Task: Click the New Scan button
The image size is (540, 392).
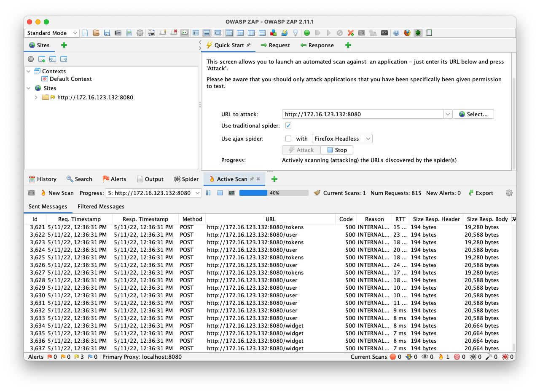Action: (57, 193)
